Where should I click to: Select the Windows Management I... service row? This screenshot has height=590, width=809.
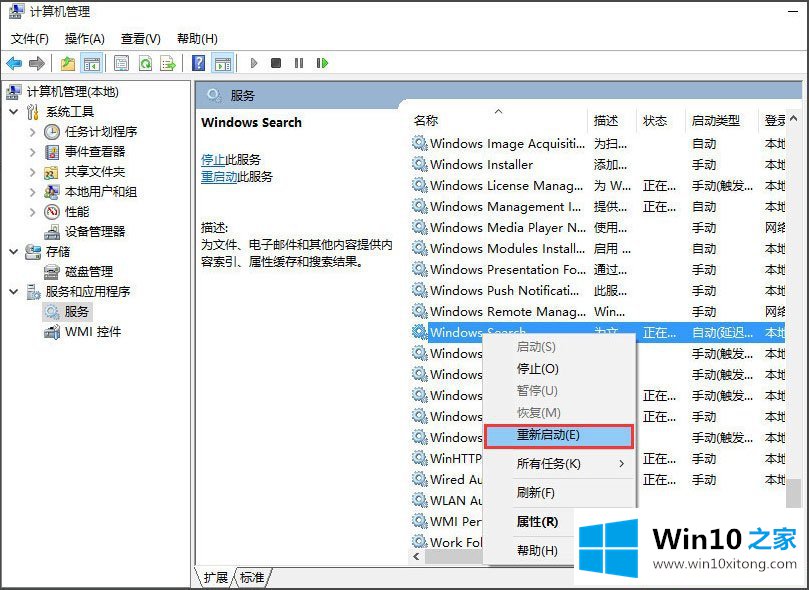598,207
